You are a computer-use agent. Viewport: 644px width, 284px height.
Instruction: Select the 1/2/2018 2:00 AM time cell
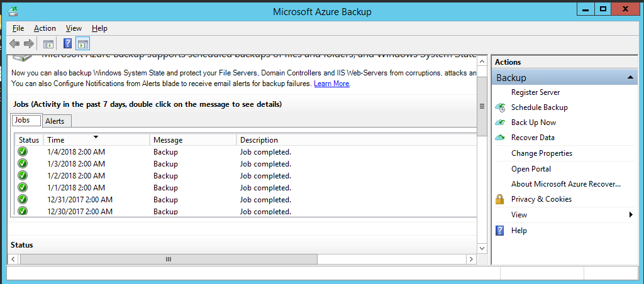coord(76,176)
